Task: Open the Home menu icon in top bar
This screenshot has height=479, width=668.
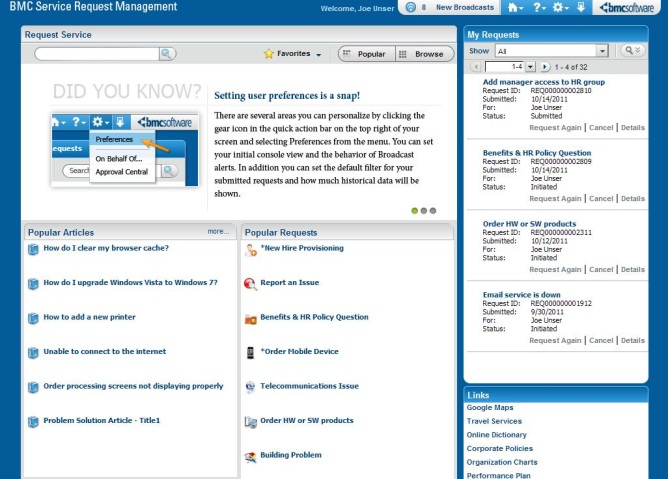Action: [x=516, y=7]
